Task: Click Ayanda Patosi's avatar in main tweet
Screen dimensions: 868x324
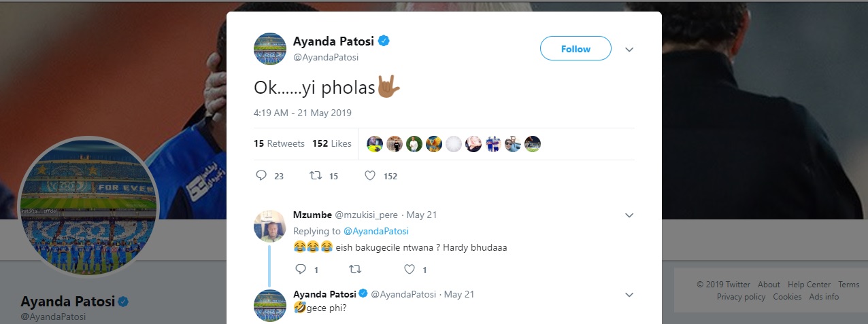Action: pyautogui.click(x=269, y=49)
